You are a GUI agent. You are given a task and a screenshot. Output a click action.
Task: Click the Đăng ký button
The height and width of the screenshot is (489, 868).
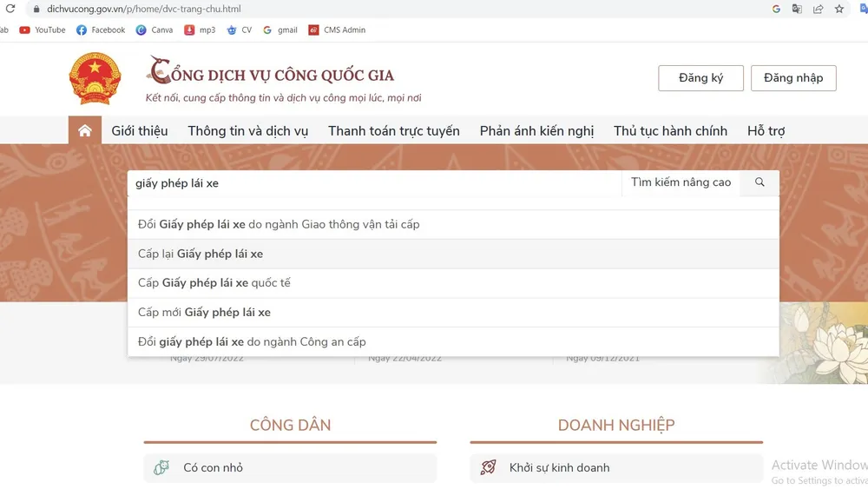[x=700, y=78]
